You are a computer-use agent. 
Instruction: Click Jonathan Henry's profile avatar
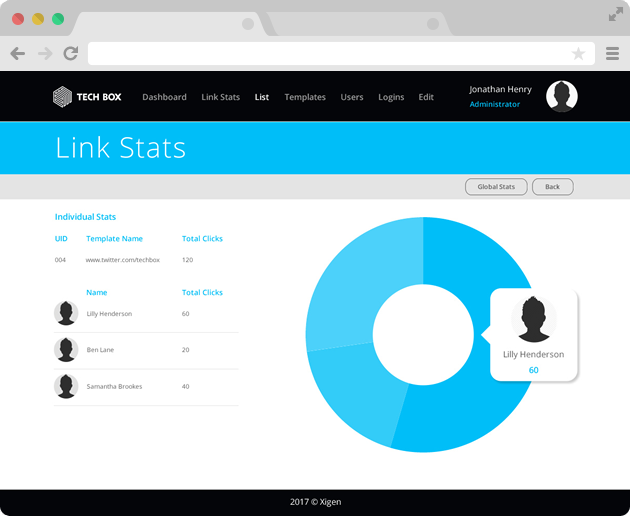[562, 97]
